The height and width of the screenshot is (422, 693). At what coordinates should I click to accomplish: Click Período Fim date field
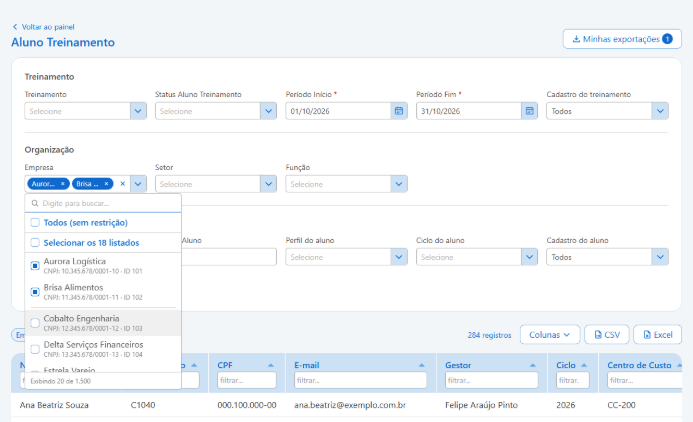[469, 111]
